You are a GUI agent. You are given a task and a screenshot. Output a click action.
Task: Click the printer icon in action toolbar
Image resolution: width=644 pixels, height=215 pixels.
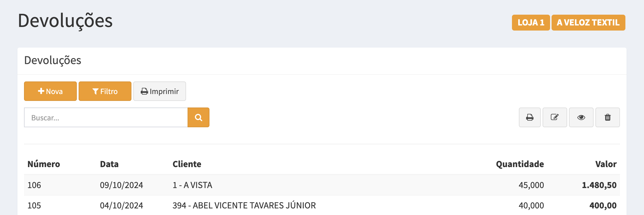click(x=530, y=117)
